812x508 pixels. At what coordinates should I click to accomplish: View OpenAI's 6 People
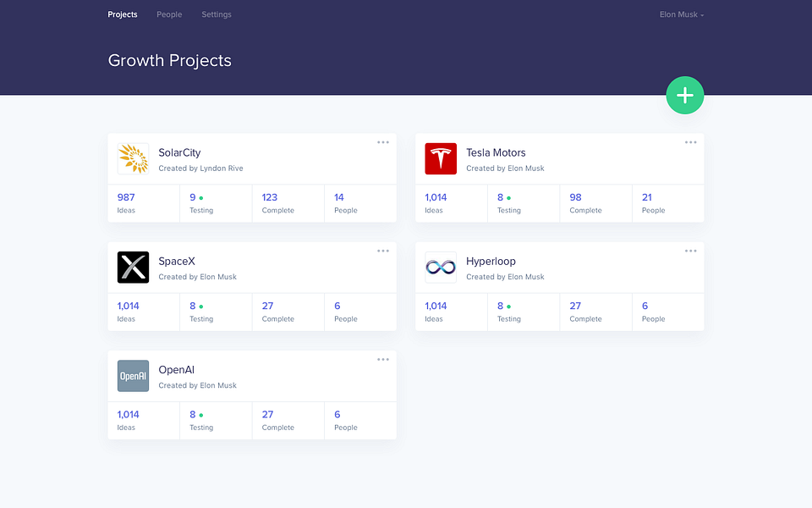(360, 421)
